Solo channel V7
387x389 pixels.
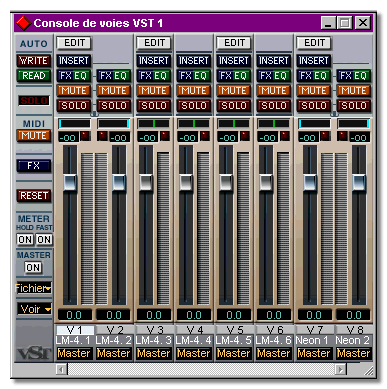click(314, 106)
